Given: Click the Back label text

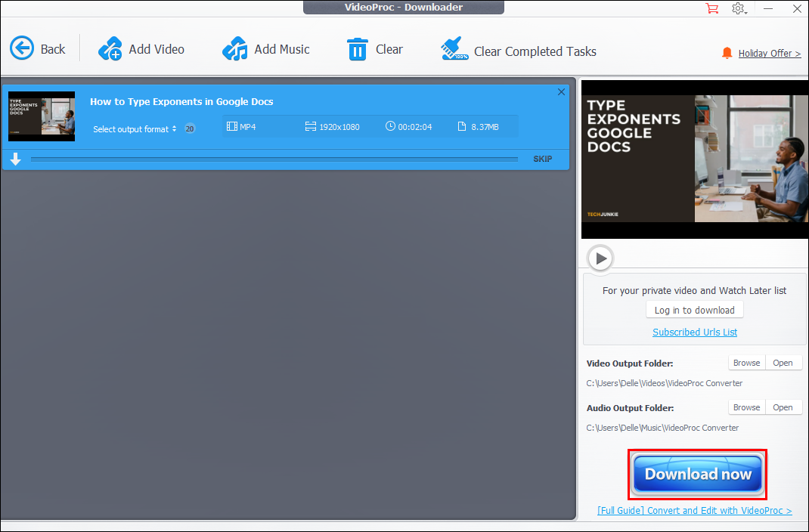Looking at the screenshot, I should pos(53,49).
